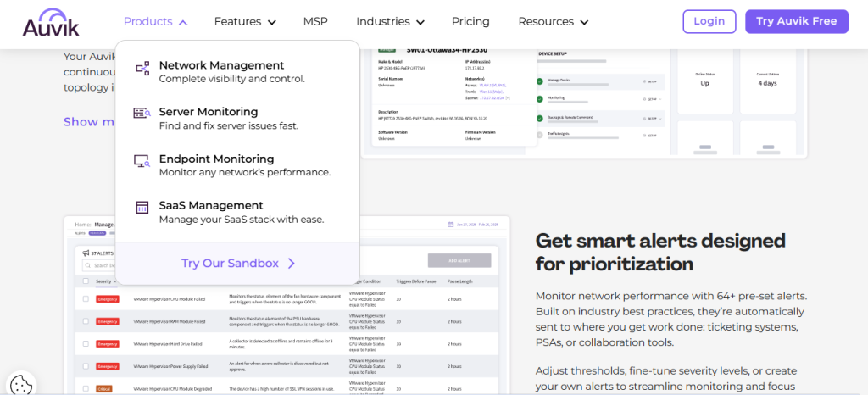Click the "2 hours" cell in the Hard Drive Failed row
The image size is (868, 395).
(x=455, y=343)
